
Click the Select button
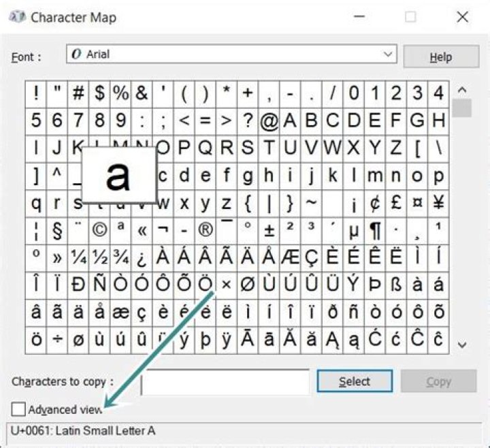tap(355, 381)
